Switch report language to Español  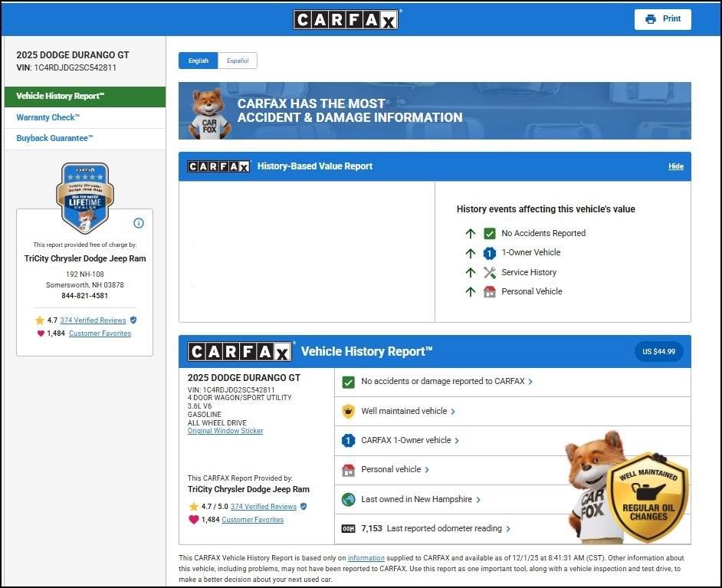coord(238,61)
